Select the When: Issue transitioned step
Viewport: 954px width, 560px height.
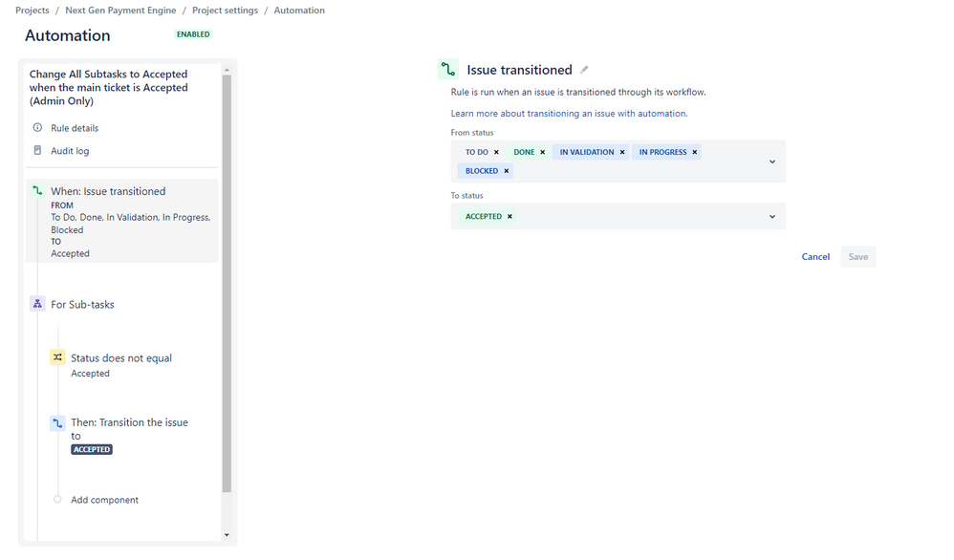(x=122, y=221)
